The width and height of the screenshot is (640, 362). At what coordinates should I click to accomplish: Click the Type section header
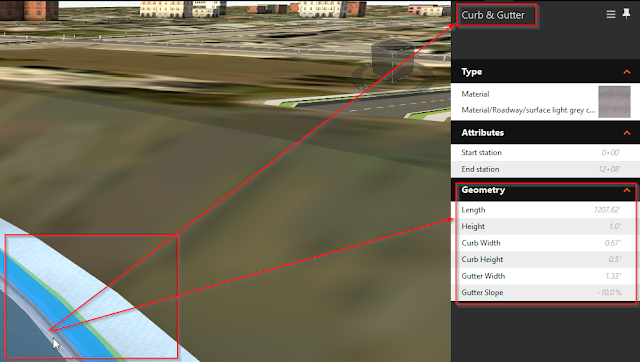[x=545, y=72]
